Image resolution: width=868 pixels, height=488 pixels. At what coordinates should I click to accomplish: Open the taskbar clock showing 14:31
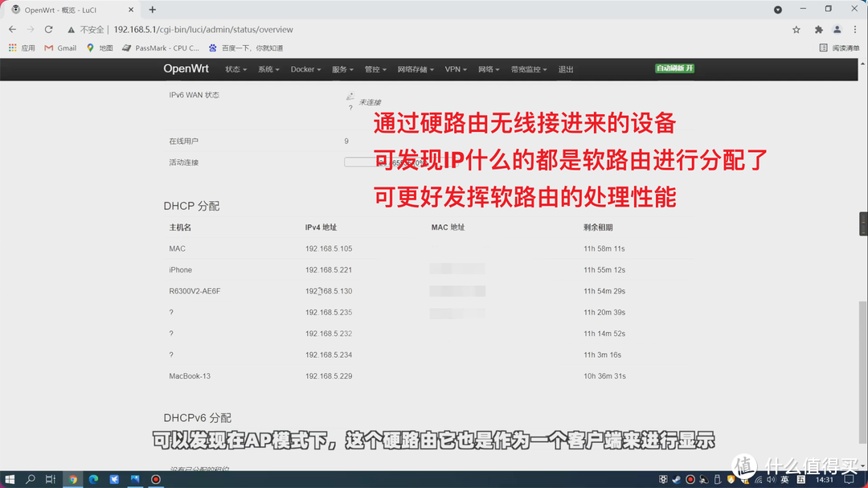click(x=825, y=480)
